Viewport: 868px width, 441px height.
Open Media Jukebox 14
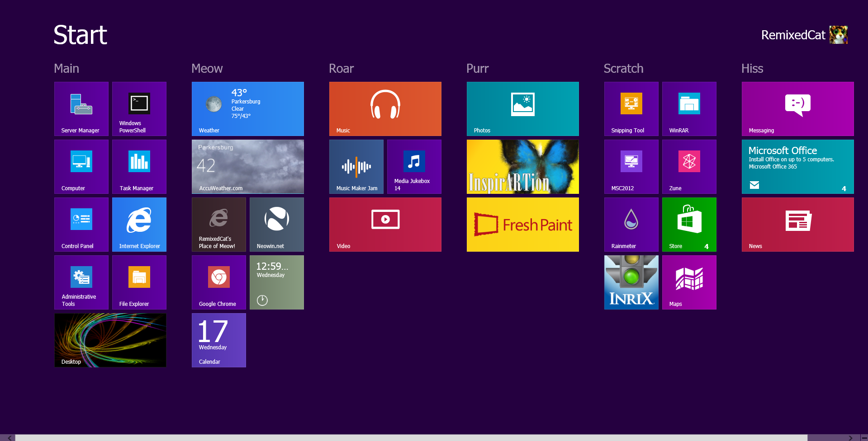(414, 166)
